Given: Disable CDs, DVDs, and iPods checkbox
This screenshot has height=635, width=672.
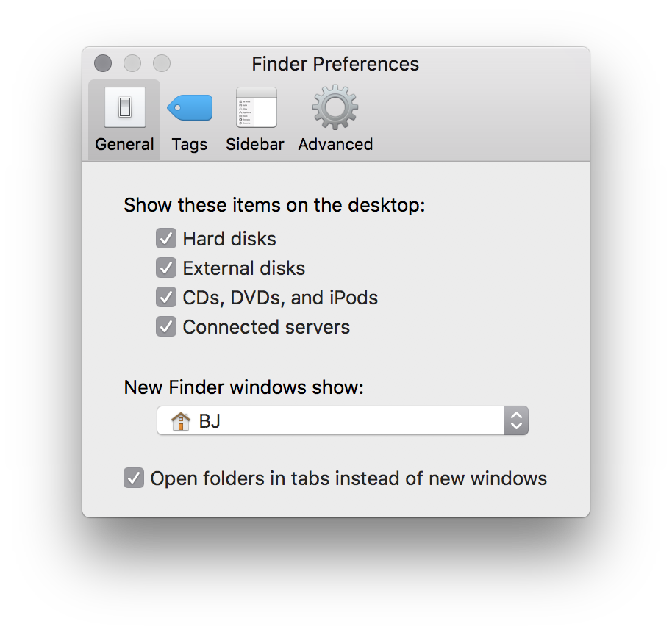Looking at the screenshot, I should coord(166,298).
